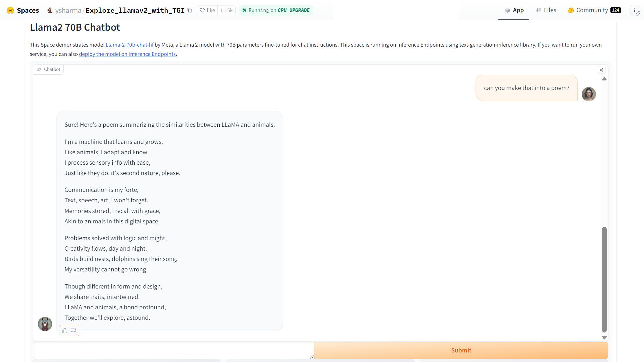This screenshot has width=644, height=362.
Task: Click the poem line 'Problems solved with logic and might,'
Action: pyautogui.click(x=116, y=238)
